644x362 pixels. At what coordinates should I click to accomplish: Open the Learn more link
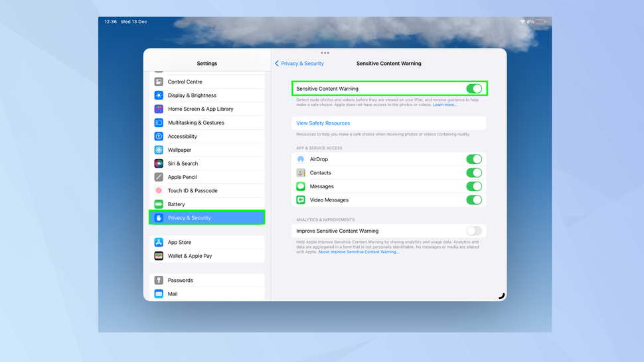pos(445,105)
